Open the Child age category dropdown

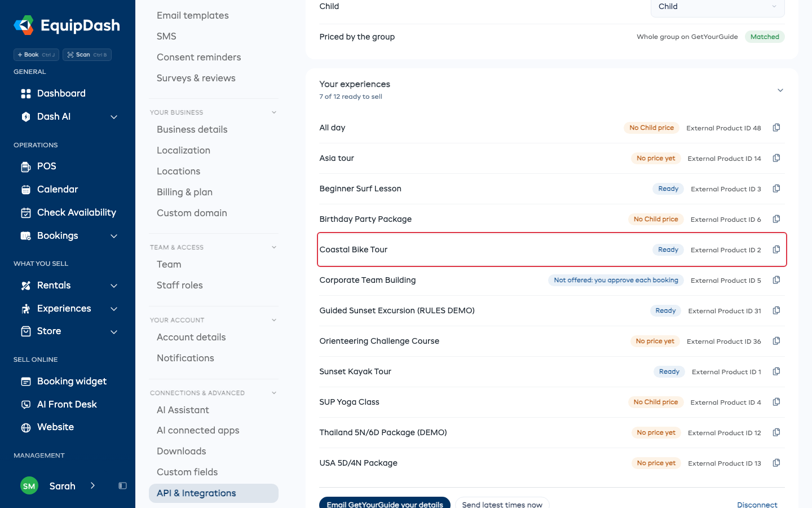tap(718, 7)
